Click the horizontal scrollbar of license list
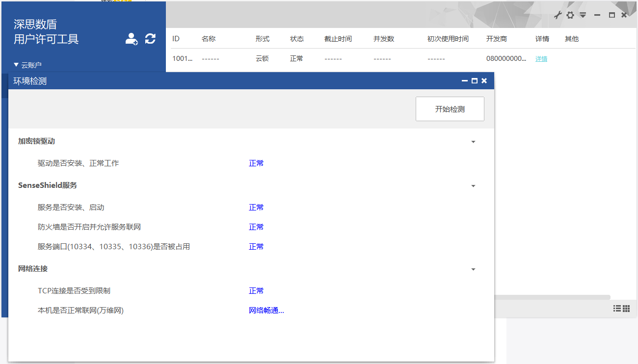638x364 pixels. point(553,297)
